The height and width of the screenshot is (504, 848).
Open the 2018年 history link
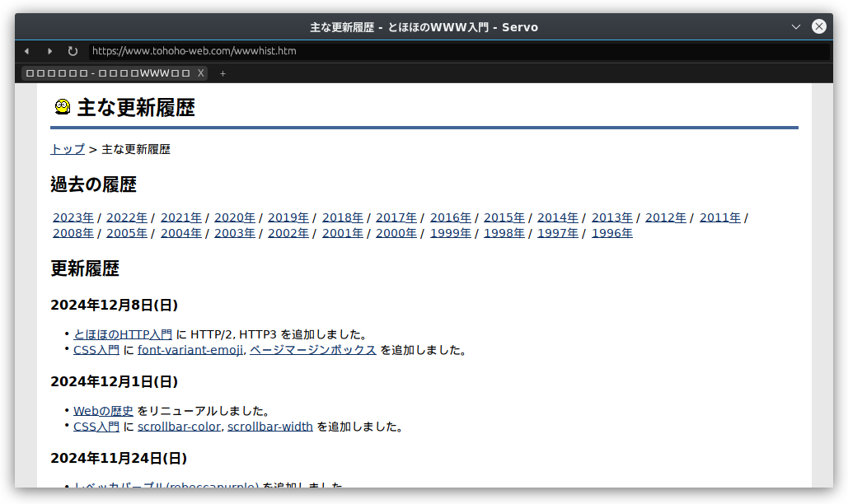(x=343, y=217)
